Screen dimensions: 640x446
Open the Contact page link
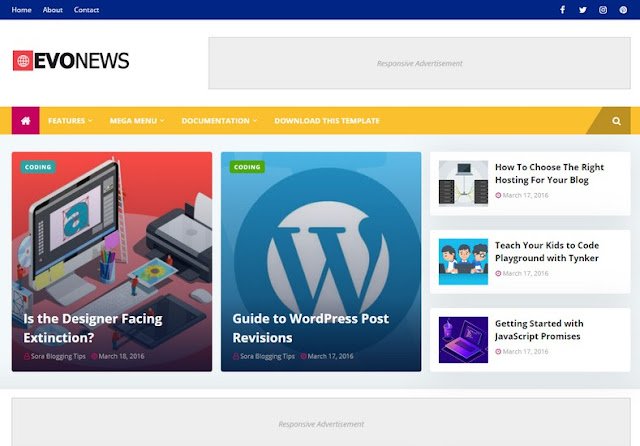click(87, 10)
